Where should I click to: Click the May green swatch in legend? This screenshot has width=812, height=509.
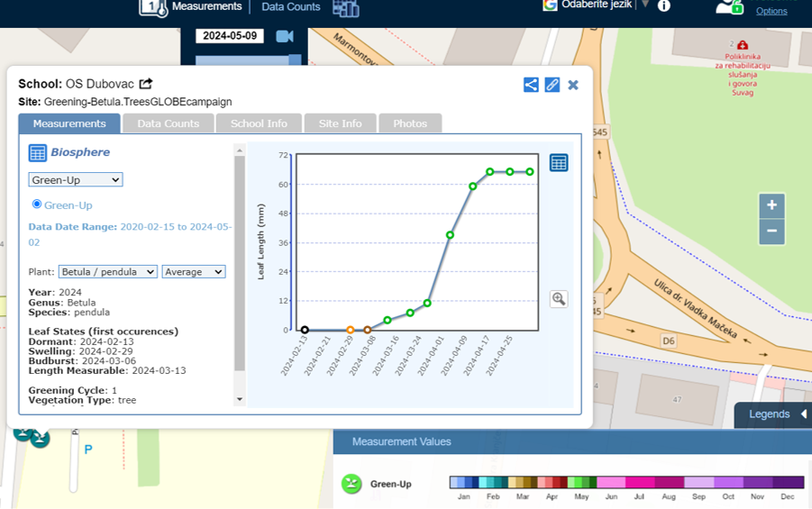click(577, 483)
